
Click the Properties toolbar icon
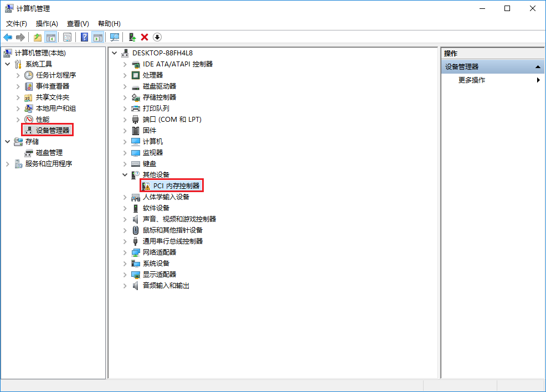tap(67, 37)
